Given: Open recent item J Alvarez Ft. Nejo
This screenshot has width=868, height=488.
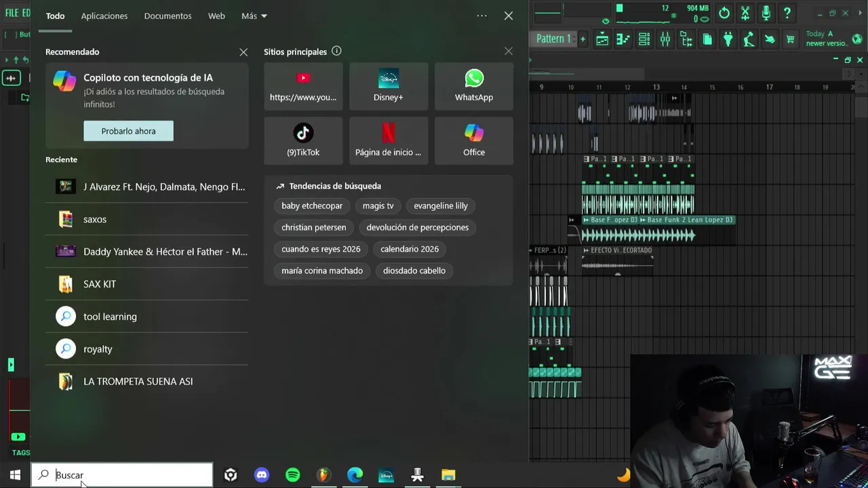Looking at the screenshot, I should [x=146, y=186].
